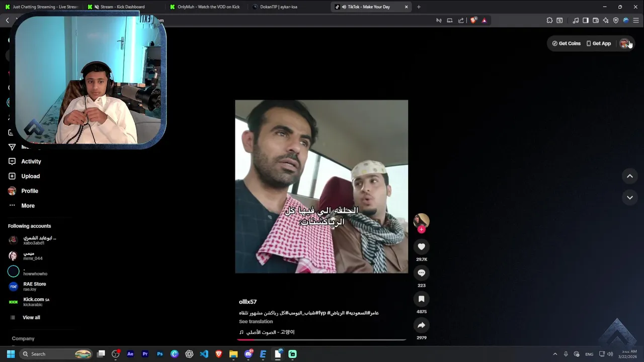The height and width of the screenshot is (362, 644).
Task: Click See translation under the caption
Action: point(256,321)
